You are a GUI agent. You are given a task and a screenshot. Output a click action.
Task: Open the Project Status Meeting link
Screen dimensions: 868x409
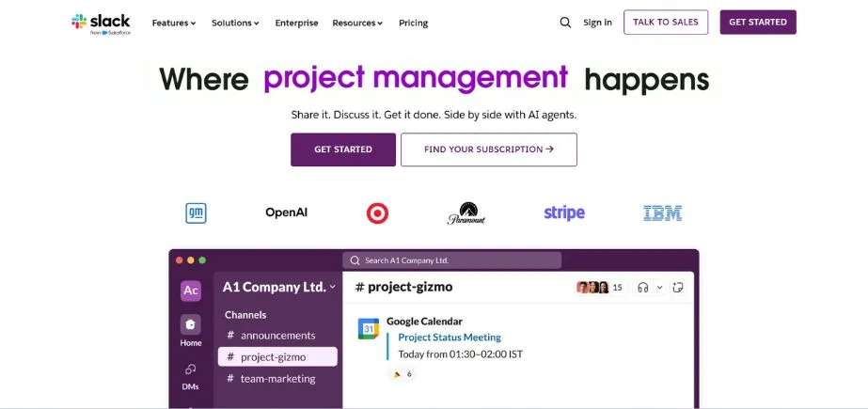tap(450, 337)
